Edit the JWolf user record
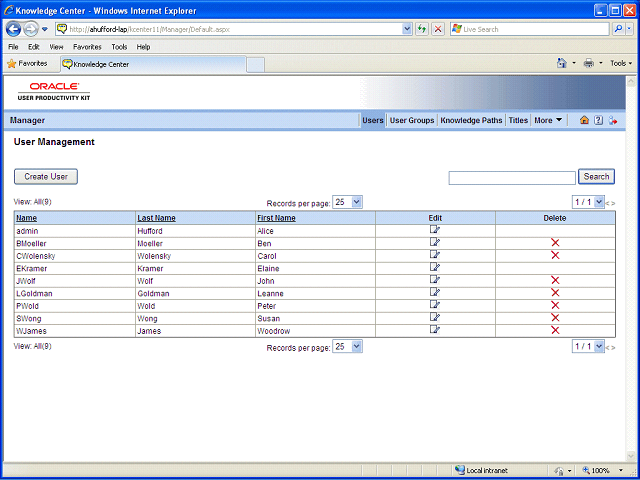640x480 pixels. point(435,280)
